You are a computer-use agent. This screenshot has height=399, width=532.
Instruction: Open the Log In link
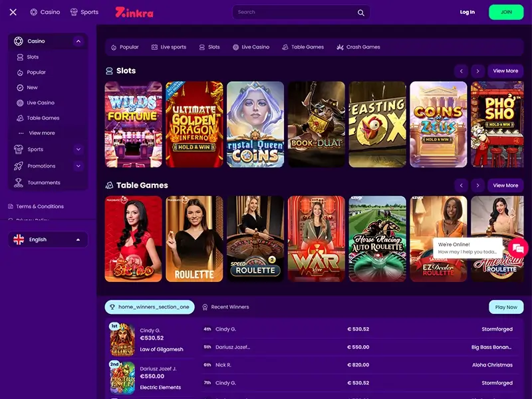pyautogui.click(x=467, y=12)
